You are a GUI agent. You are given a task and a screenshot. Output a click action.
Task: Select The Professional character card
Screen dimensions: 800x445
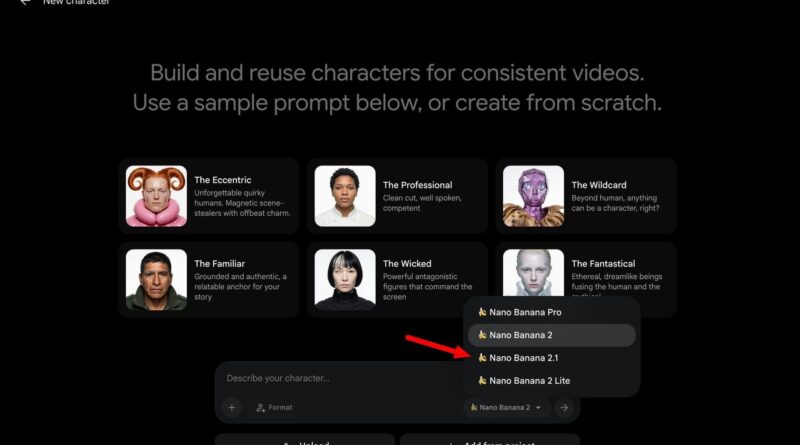click(x=397, y=196)
